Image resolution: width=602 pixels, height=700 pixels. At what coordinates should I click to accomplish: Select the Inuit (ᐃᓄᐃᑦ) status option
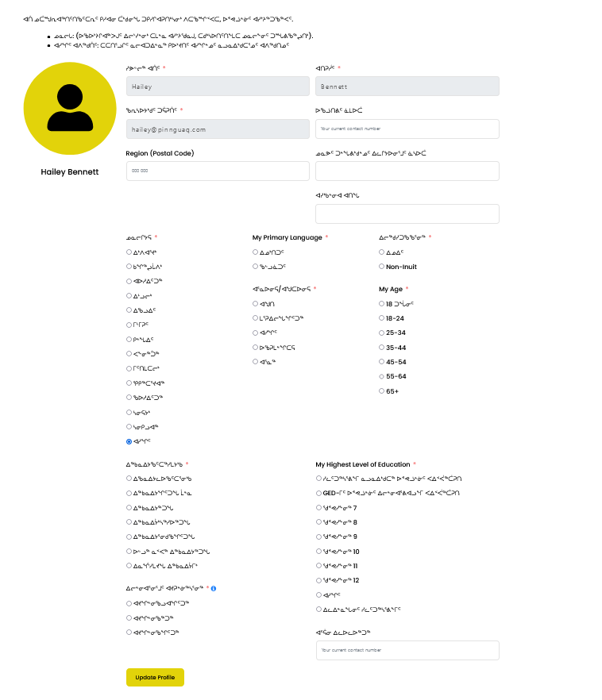(382, 252)
